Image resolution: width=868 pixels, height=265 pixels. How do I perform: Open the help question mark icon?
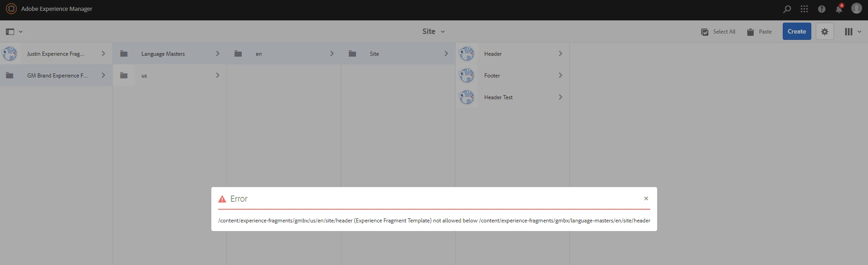point(821,9)
